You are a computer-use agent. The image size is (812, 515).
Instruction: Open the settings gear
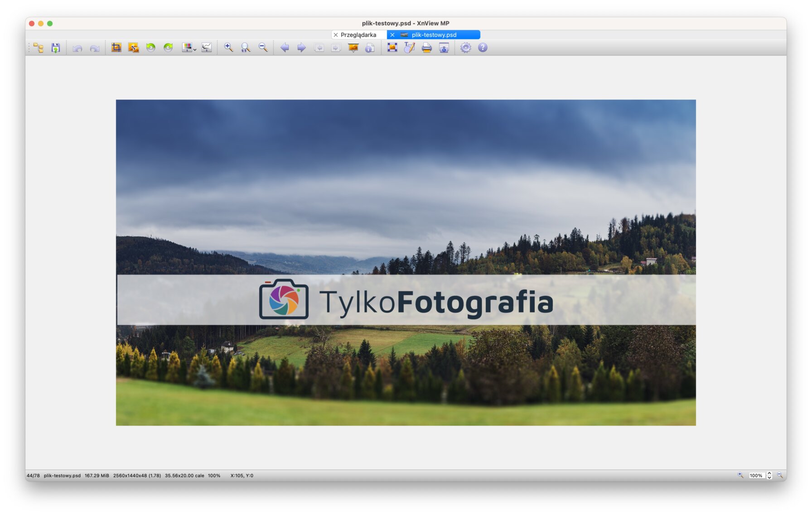click(x=465, y=48)
